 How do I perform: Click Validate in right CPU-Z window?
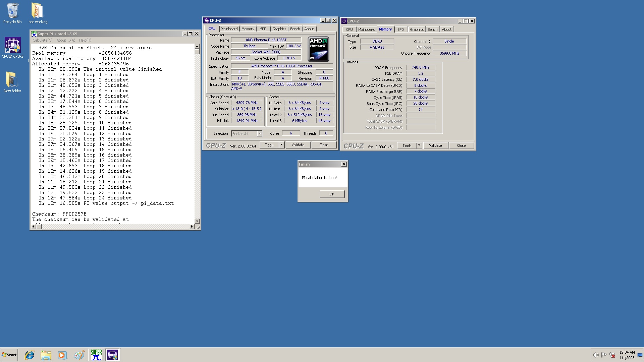[435, 145]
